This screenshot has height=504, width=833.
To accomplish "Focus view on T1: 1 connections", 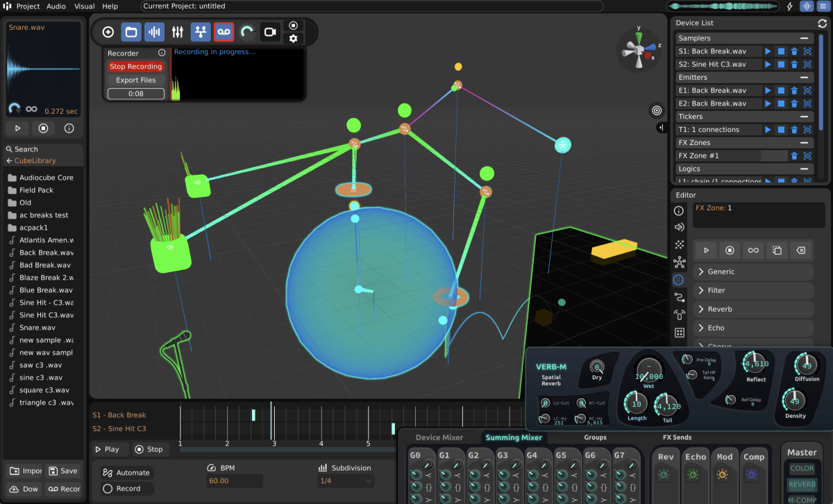I will tap(807, 130).
